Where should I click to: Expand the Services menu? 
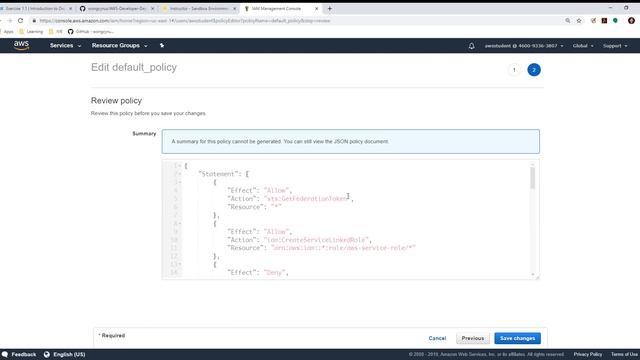click(65, 46)
